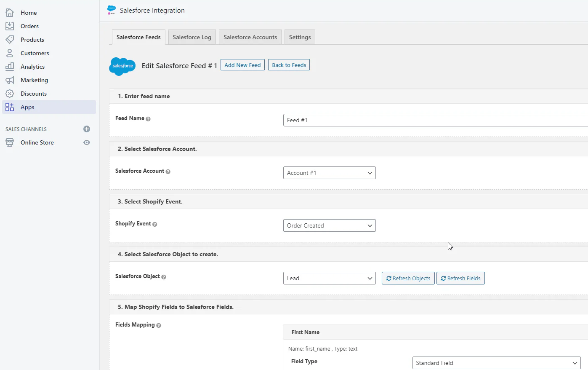588x370 pixels.
Task: Open Analytics bar chart icon
Action: click(10, 67)
